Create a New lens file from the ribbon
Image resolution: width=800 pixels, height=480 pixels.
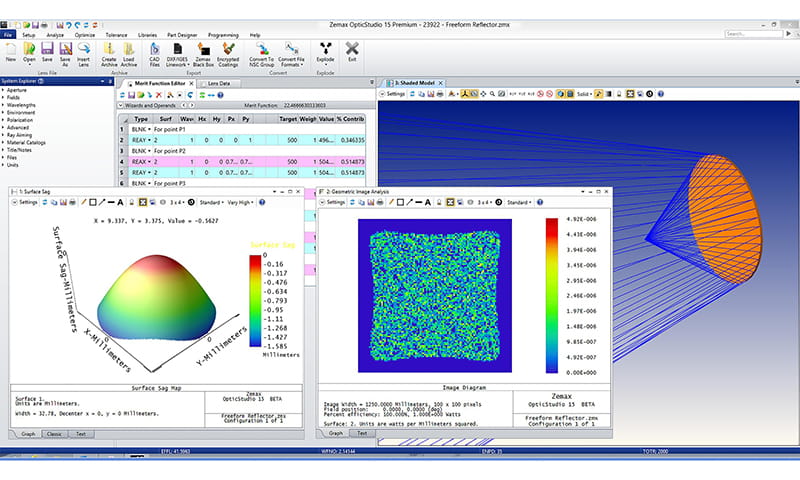[x=11, y=53]
